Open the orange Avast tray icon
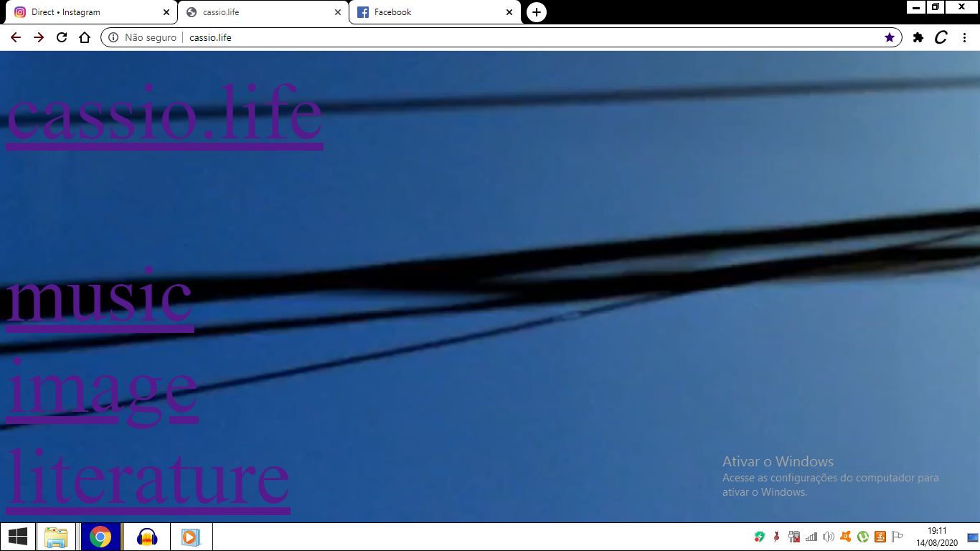980x551 pixels. pyautogui.click(x=846, y=537)
